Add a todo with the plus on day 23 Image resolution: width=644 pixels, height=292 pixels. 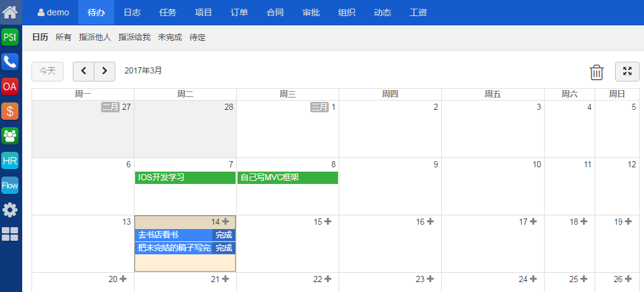point(430,279)
